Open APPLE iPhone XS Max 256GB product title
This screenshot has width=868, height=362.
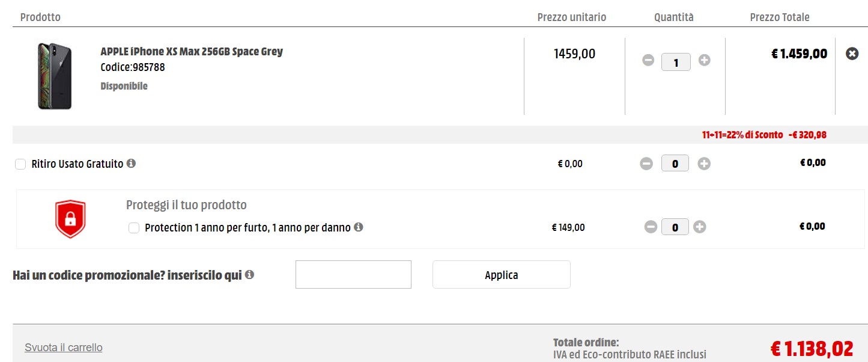pos(192,52)
